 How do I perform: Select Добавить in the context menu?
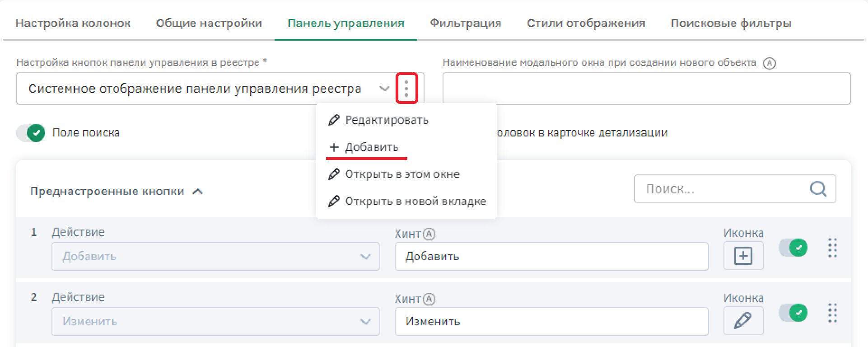(371, 147)
